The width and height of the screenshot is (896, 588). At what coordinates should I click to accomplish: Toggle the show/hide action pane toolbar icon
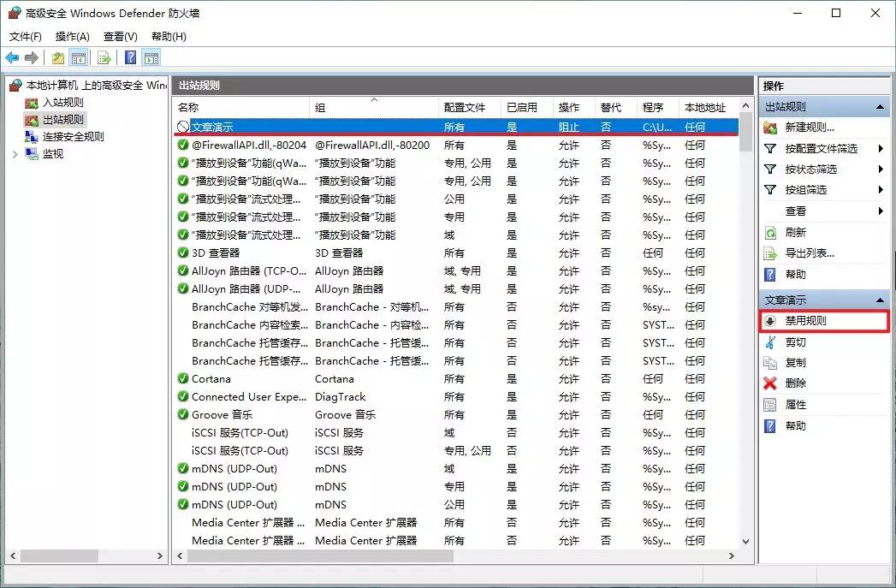(151, 57)
